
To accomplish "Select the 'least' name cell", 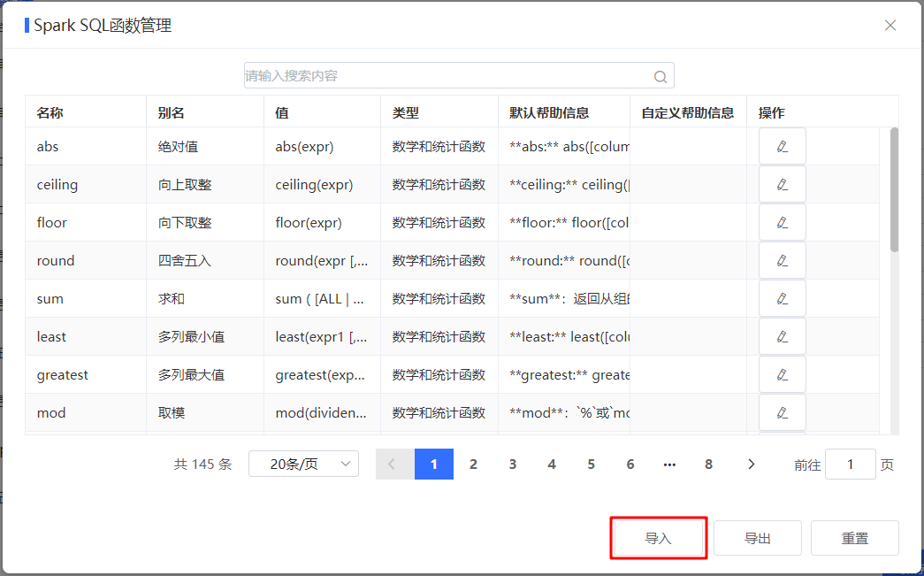I will pos(86,336).
